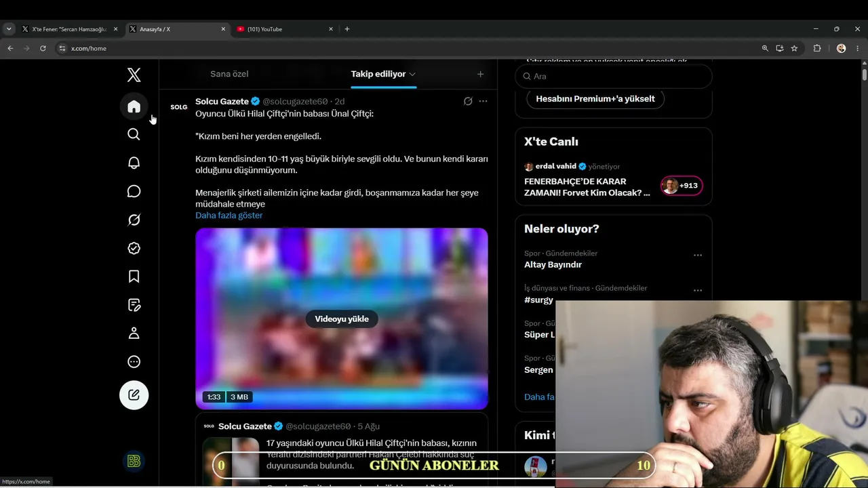Click the browser Back arrow
868x488 pixels.
pyautogui.click(x=10, y=48)
